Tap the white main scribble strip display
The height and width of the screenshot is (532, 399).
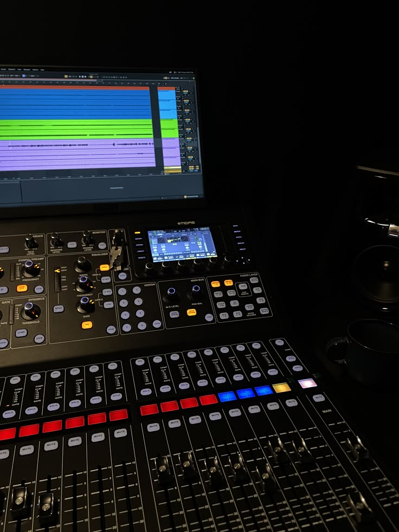tap(307, 383)
